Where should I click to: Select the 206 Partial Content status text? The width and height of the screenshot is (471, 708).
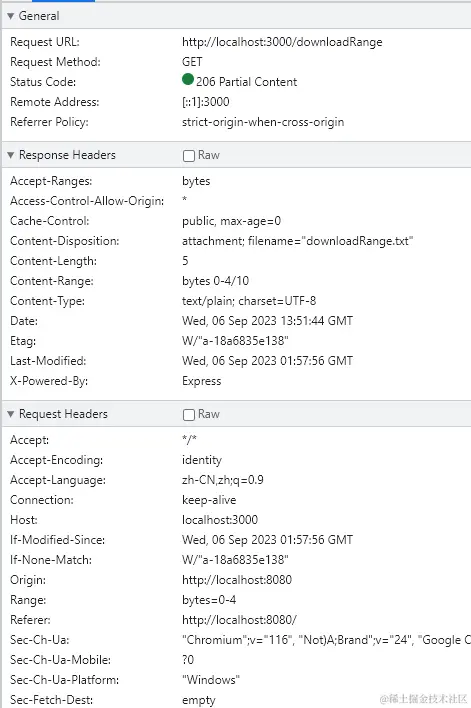[x=247, y=82]
